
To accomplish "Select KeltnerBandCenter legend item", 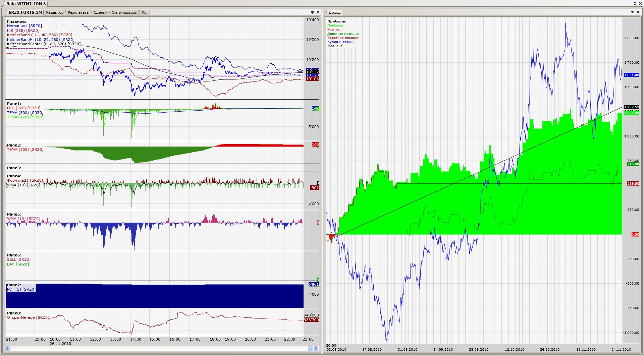I will click(x=44, y=44).
